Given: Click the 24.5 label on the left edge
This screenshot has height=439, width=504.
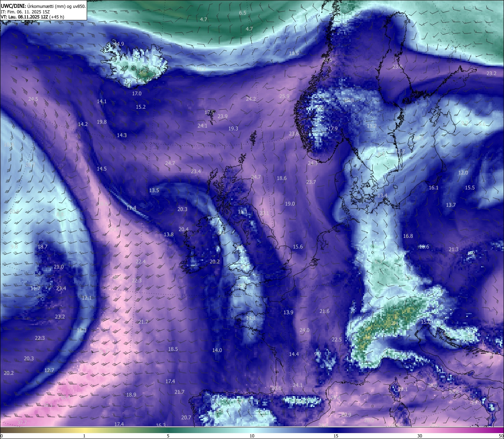Looking at the screenshot, I should [x=33, y=99].
